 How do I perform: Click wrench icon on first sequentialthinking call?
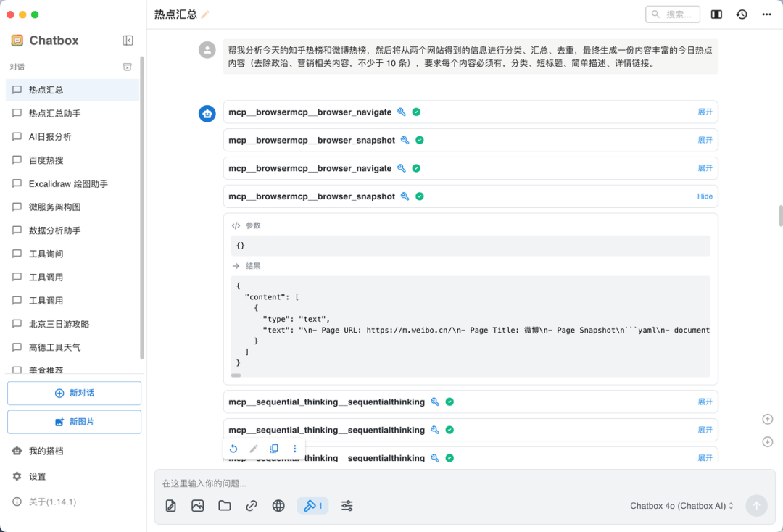pyautogui.click(x=435, y=402)
